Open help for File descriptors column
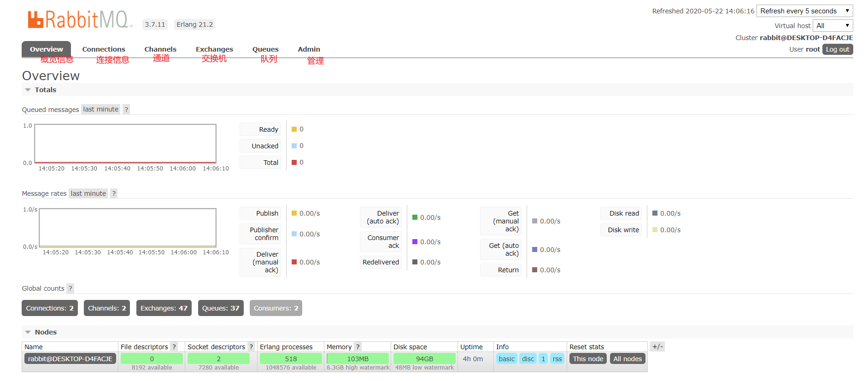 pyautogui.click(x=174, y=347)
